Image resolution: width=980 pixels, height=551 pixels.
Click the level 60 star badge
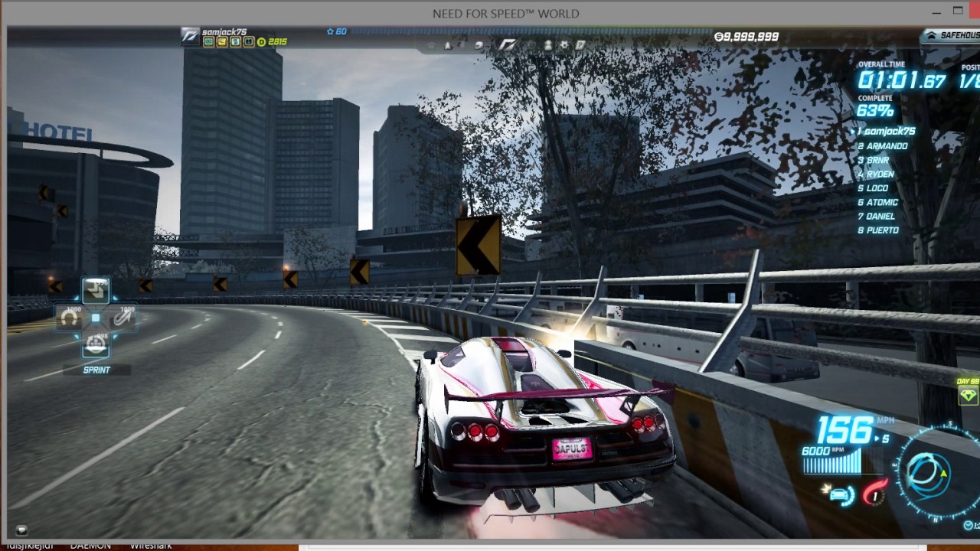(335, 31)
